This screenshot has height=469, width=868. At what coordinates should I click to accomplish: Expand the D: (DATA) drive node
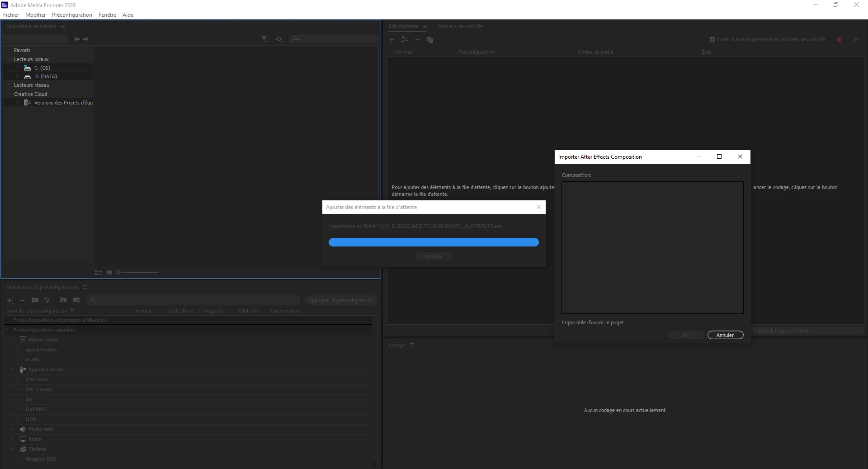[x=18, y=76]
